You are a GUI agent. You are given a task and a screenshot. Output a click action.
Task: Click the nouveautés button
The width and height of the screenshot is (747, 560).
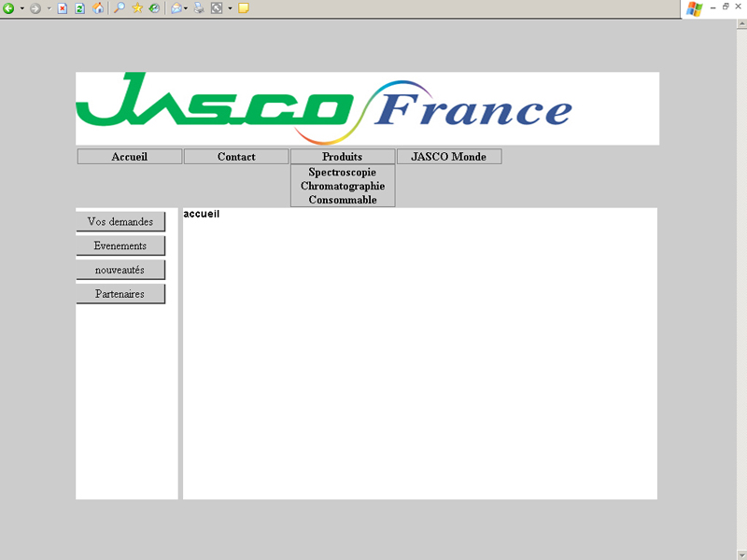point(120,270)
